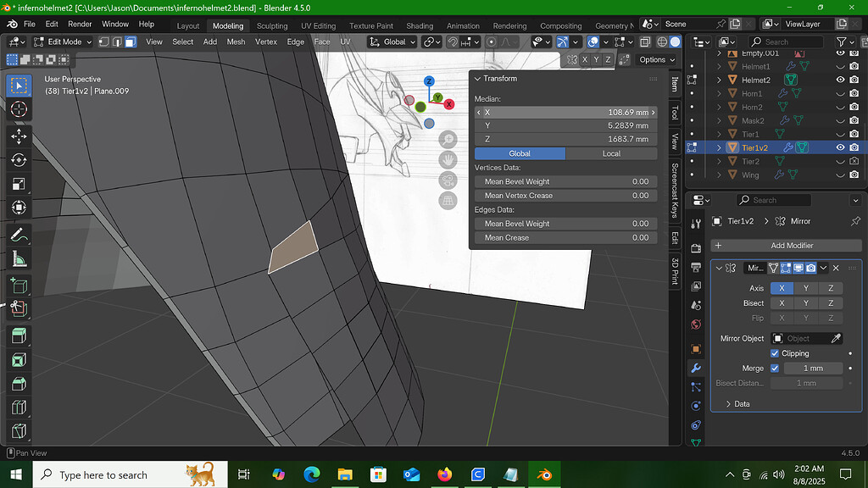Screen dimensions: 868x488
Task: Pick the Scale tool
Action: click(19, 184)
